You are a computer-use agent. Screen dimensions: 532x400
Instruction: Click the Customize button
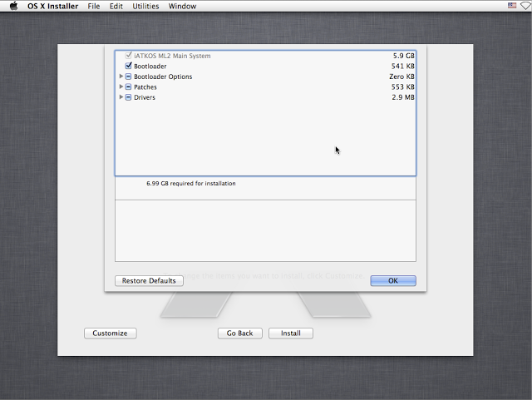(111, 333)
